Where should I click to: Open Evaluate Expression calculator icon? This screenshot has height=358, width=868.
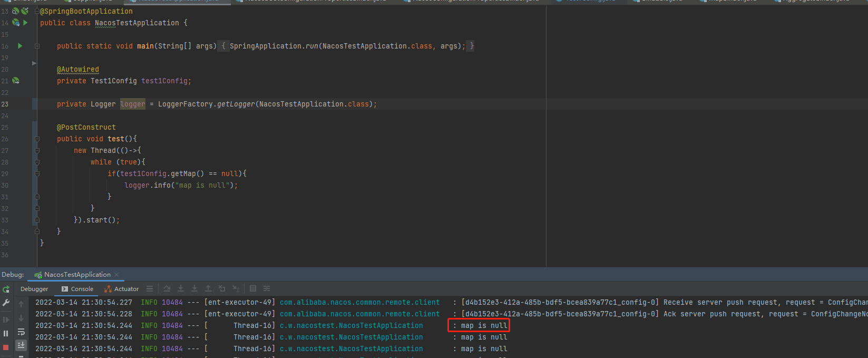[253, 288]
